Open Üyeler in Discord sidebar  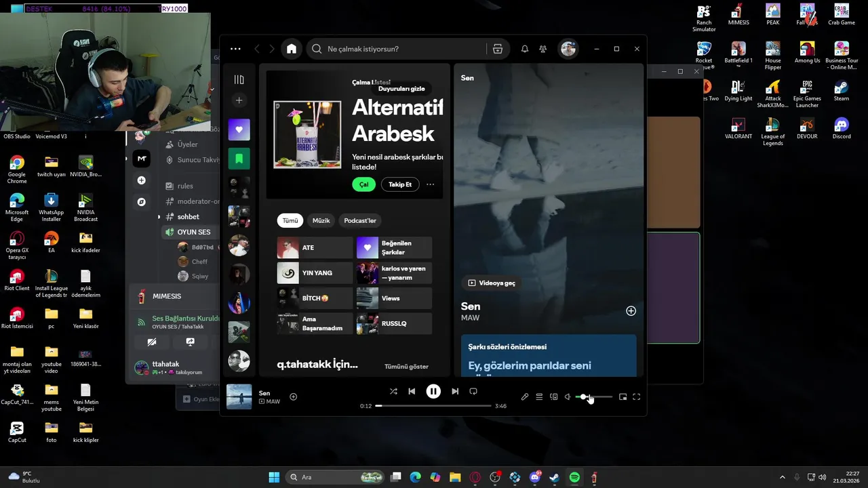tap(188, 144)
